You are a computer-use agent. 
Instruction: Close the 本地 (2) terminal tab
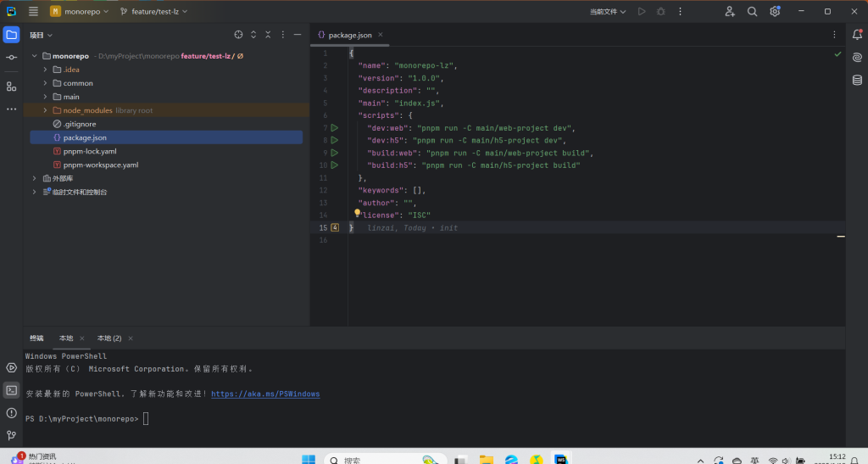tap(131, 338)
